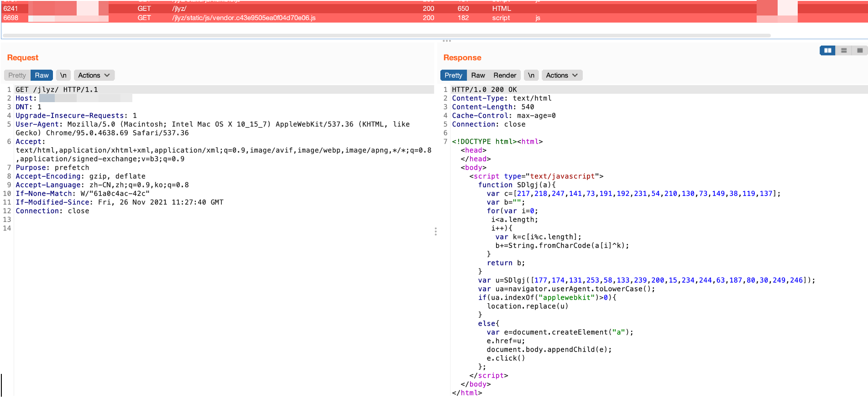This screenshot has width=868, height=404.
Task: Toggle the \n non-printable characters in Response
Action: (x=531, y=75)
